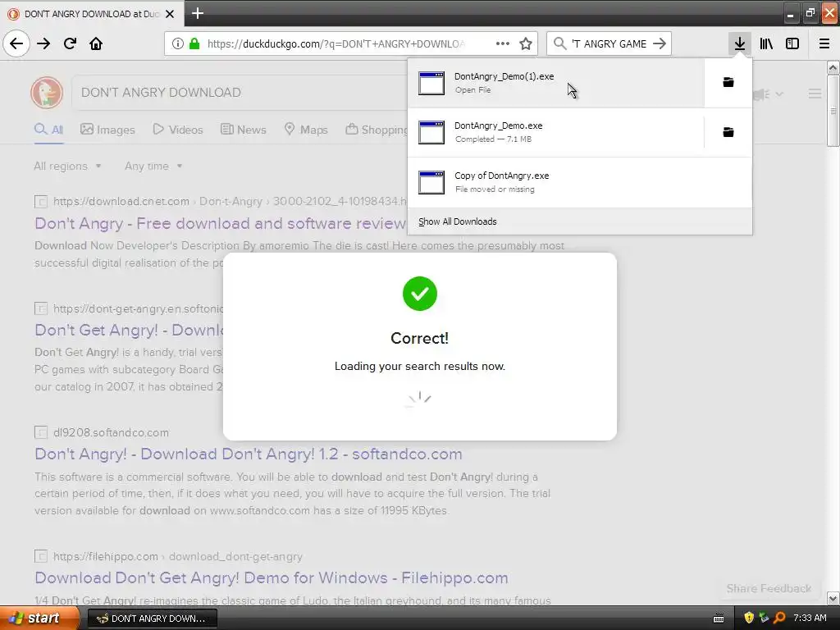Open containing folder for DontAngry_Demo(1).exe
This screenshot has height=630, width=840.
click(x=728, y=82)
